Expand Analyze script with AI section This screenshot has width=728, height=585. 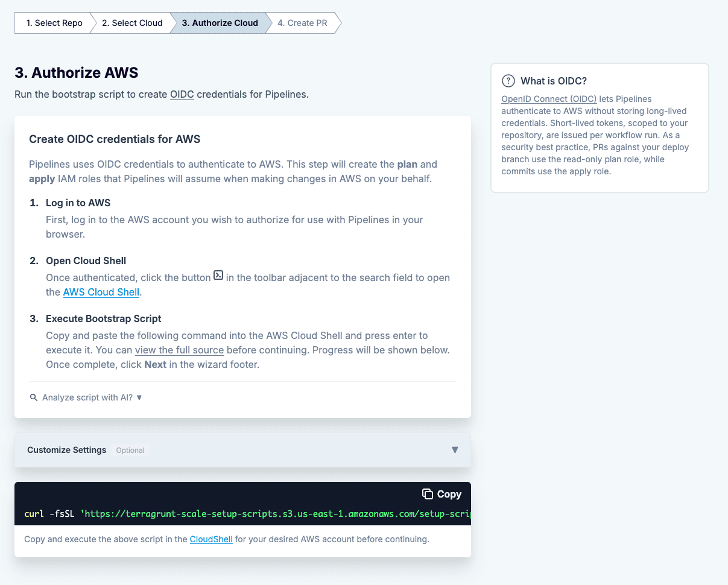pos(86,397)
